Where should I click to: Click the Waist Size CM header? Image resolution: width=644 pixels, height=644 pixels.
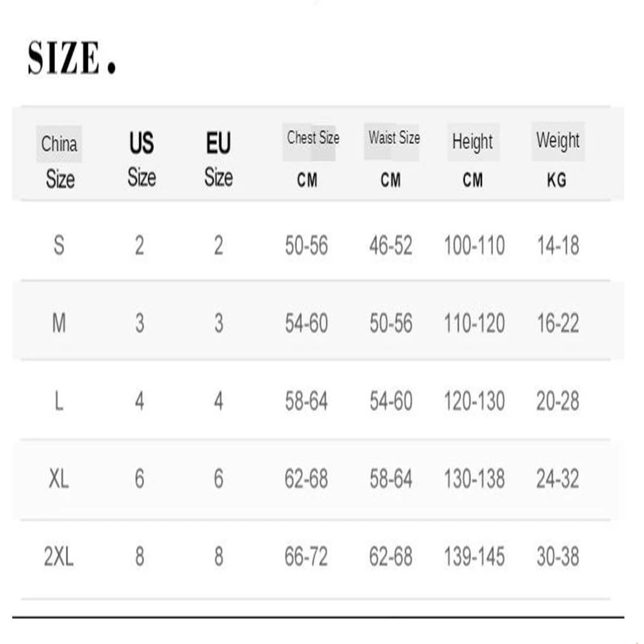393,157
